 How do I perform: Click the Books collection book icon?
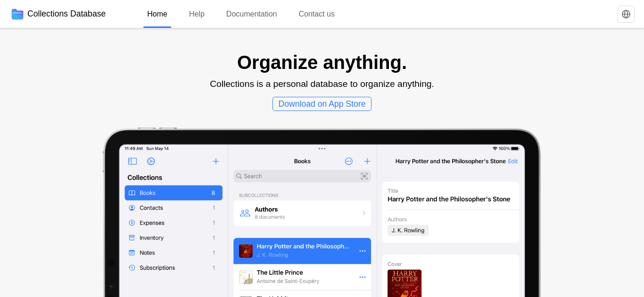tap(132, 193)
